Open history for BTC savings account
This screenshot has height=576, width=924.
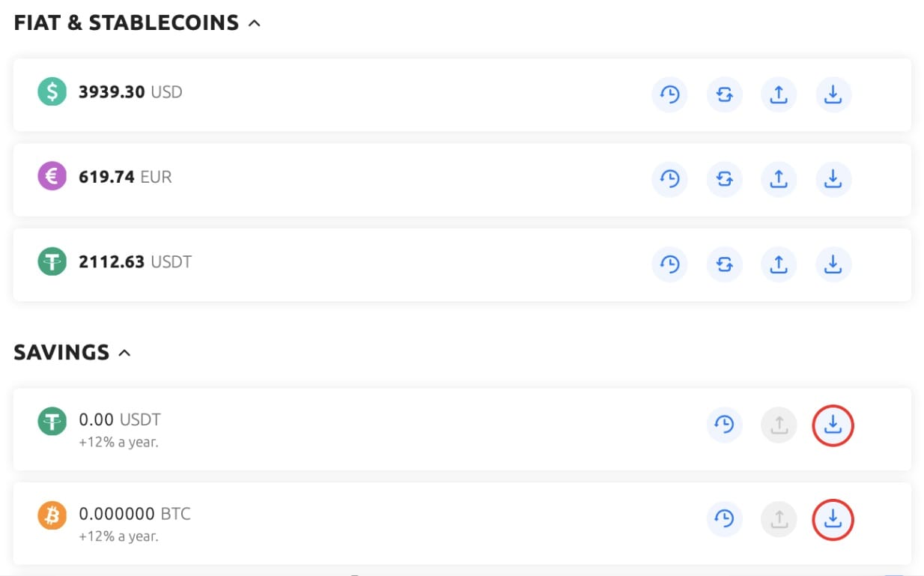coord(724,519)
